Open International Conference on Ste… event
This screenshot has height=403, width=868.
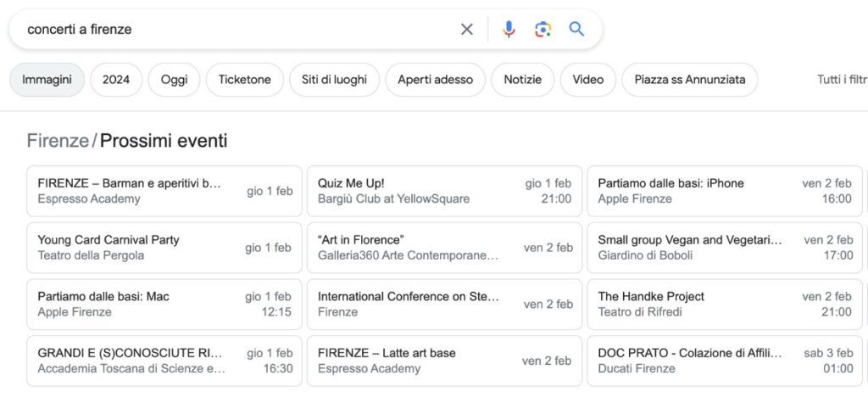pos(444,305)
